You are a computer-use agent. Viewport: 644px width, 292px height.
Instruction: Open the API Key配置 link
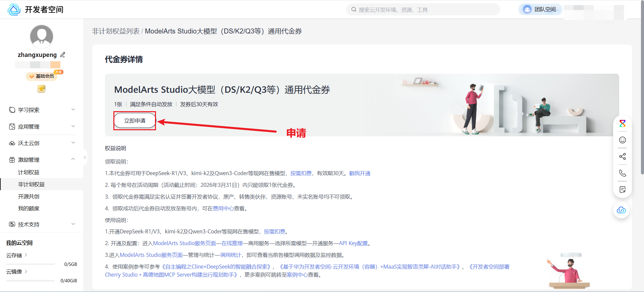click(353, 243)
